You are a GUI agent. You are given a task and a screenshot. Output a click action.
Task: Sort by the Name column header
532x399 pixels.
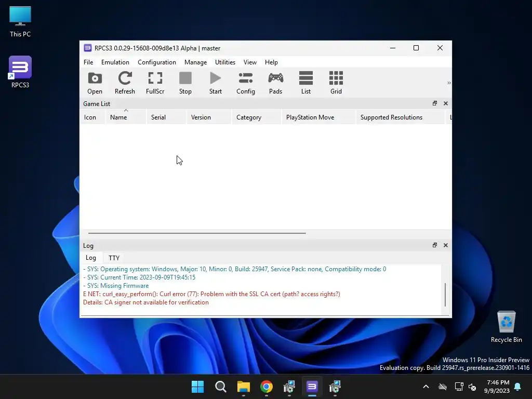(x=126, y=117)
